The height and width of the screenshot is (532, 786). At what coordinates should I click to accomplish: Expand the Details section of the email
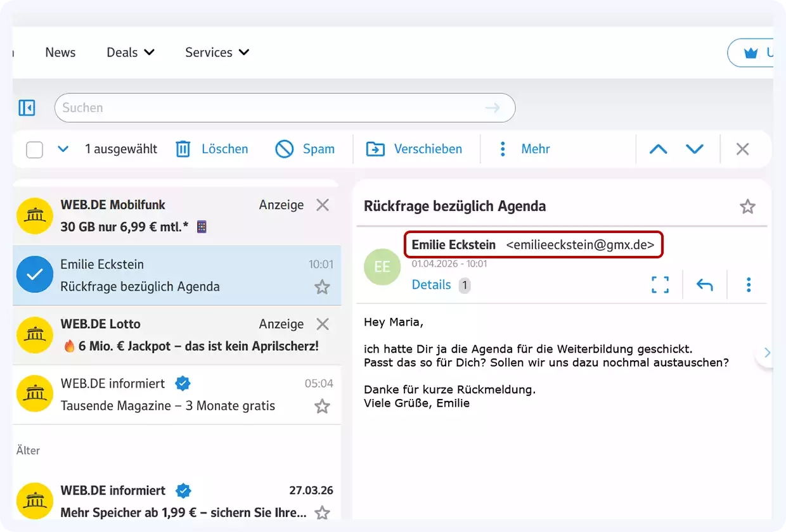tap(432, 285)
